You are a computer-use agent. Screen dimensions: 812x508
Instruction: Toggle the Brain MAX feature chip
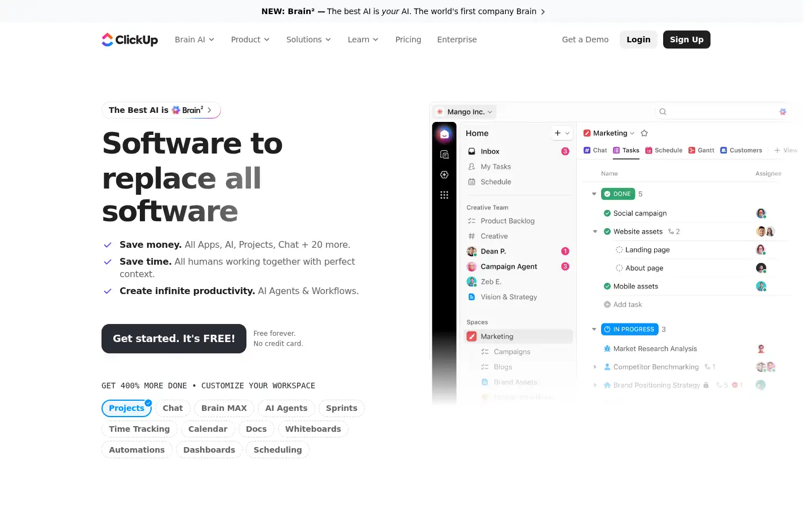[224, 408]
